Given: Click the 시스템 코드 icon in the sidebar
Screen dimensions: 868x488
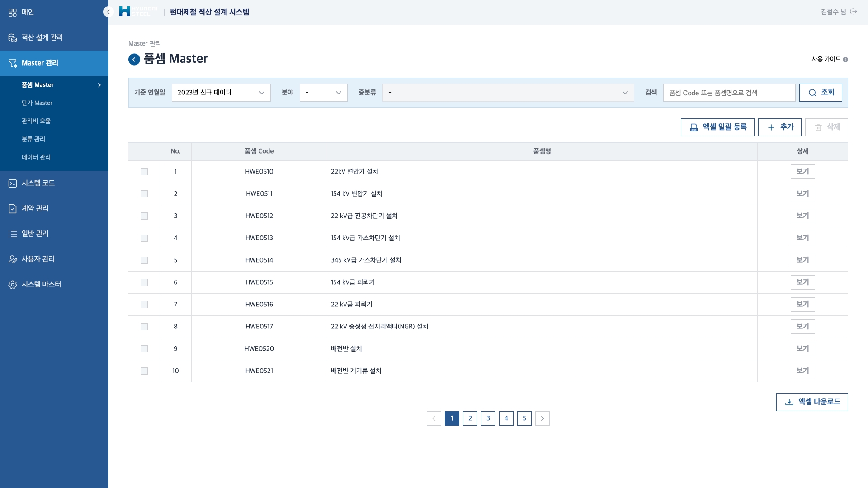Looking at the screenshot, I should (x=13, y=183).
